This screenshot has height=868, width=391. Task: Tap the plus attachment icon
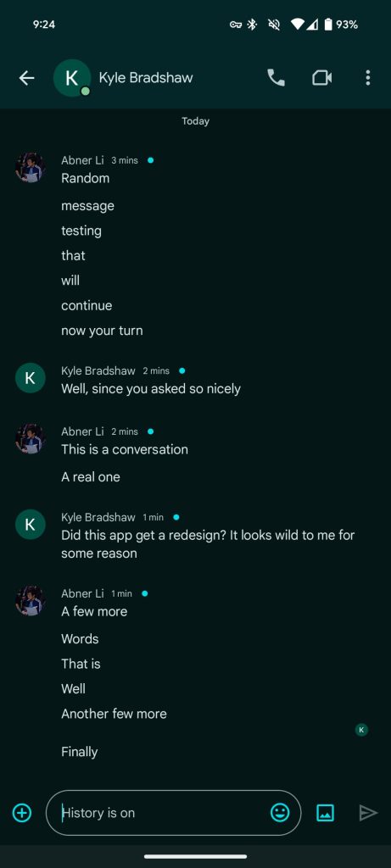click(x=22, y=813)
